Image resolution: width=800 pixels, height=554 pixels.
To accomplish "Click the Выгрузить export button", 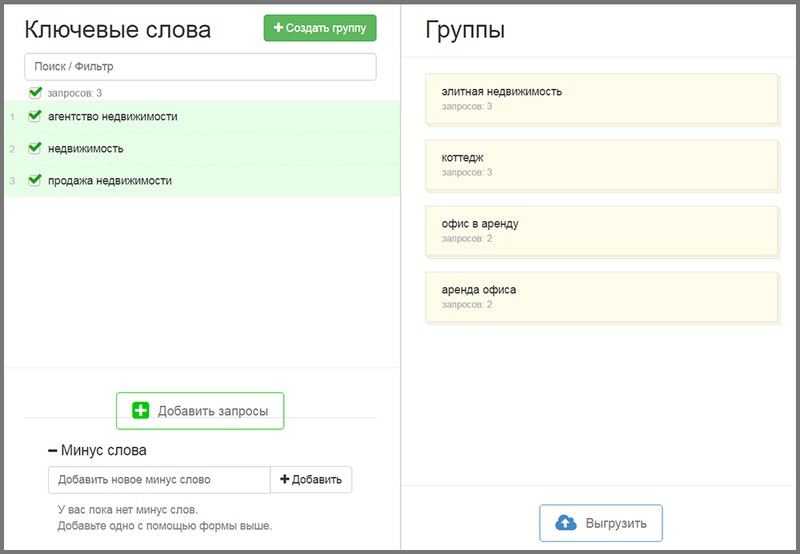I will tap(601, 523).
